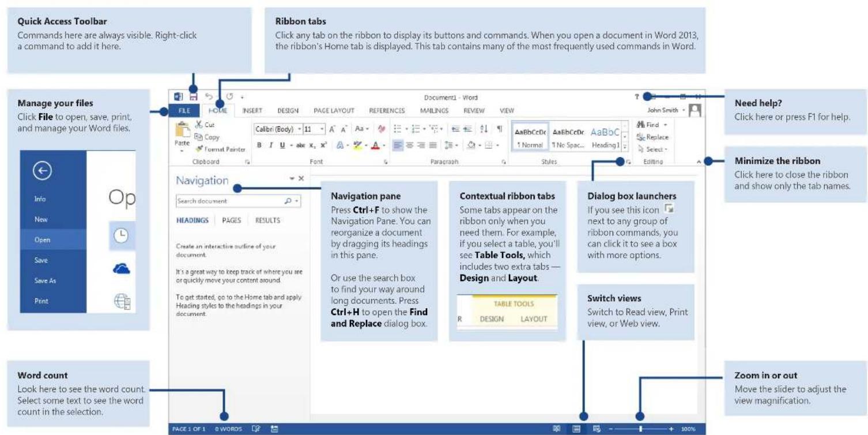
Task: Click the Grow Font icon
Action: [x=333, y=129]
